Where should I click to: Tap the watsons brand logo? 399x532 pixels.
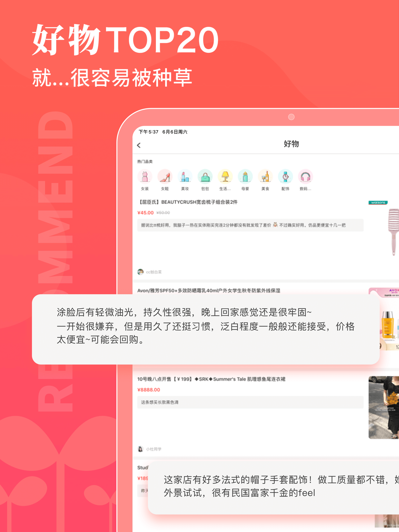(378, 203)
